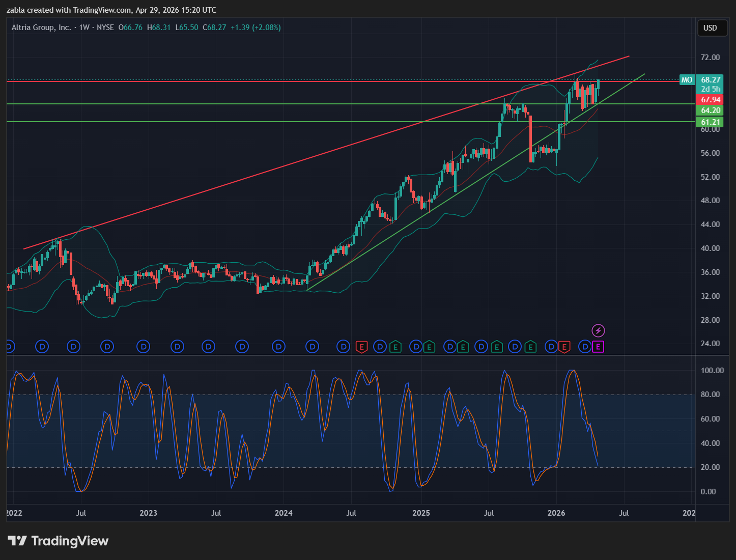Click the Altria Group, Inc. symbol title
The width and height of the screenshot is (736, 560).
coord(41,27)
